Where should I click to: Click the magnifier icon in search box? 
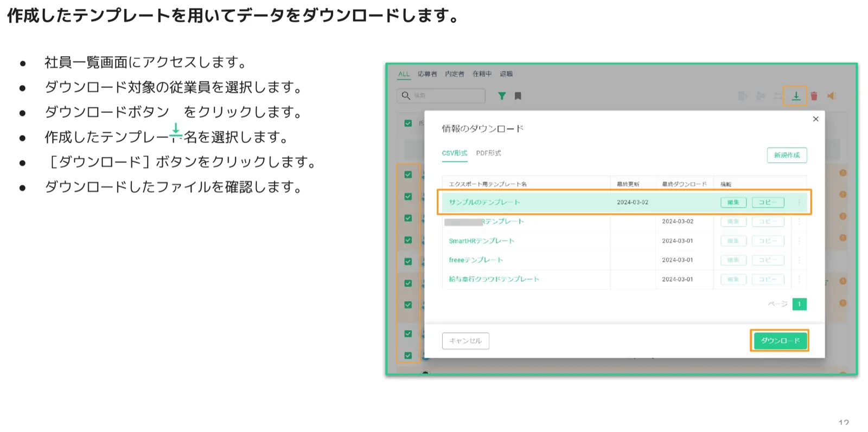click(x=405, y=95)
